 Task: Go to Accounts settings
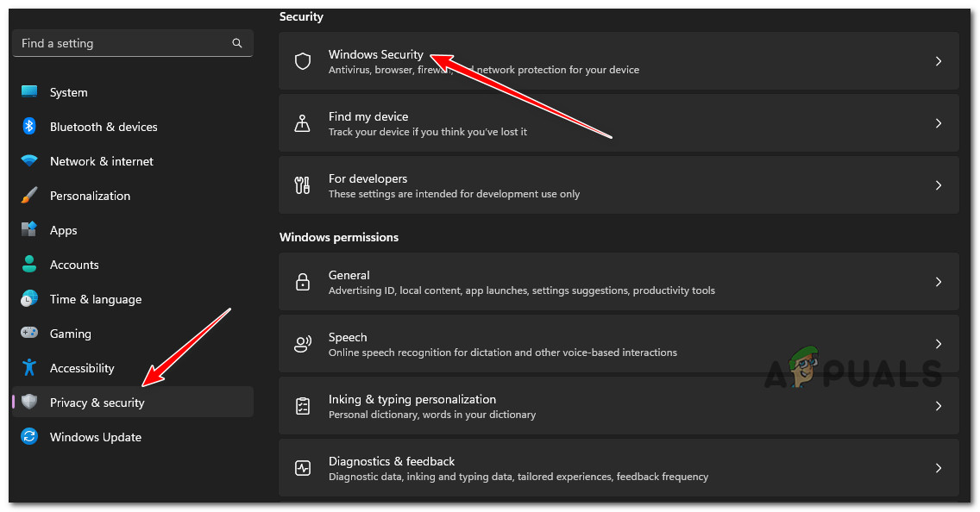(x=74, y=265)
